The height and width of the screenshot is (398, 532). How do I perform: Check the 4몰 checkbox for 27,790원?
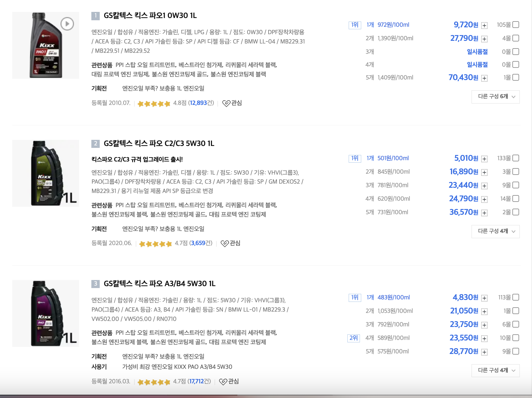[516, 38]
